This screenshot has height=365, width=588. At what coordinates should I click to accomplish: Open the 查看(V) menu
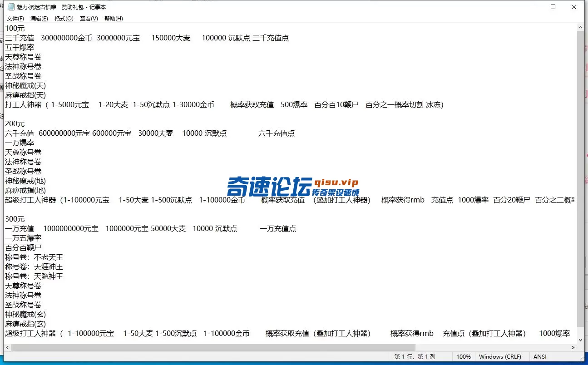click(x=89, y=19)
